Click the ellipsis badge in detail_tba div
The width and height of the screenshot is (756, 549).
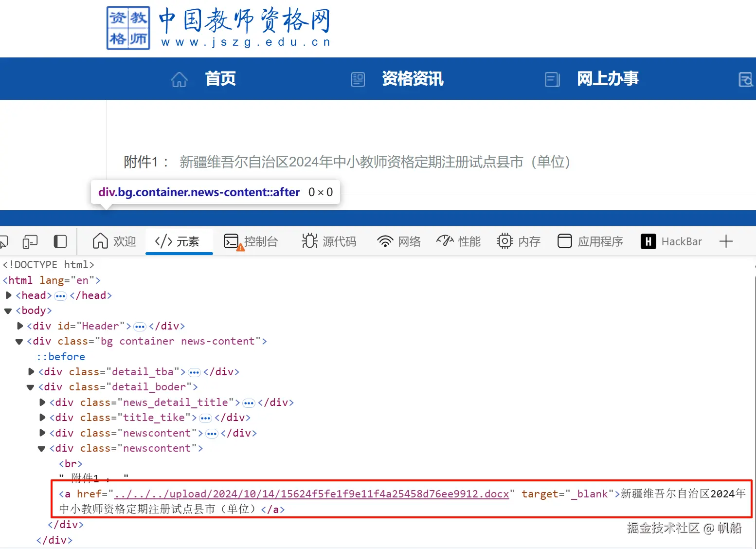[194, 372]
